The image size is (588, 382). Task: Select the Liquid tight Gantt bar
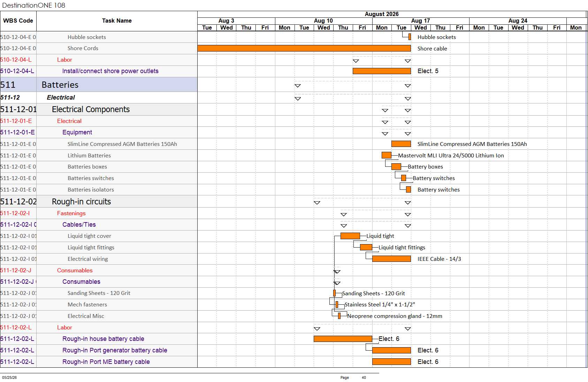[x=350, y=236]
